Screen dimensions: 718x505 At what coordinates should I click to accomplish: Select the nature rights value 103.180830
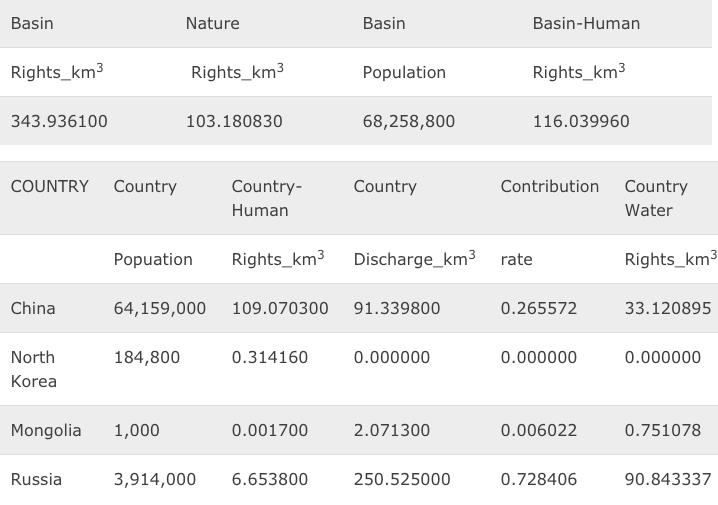(234, 121)
